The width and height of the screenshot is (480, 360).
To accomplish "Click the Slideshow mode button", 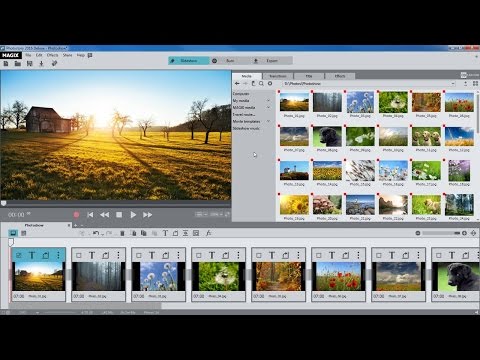I will (189, 61).
